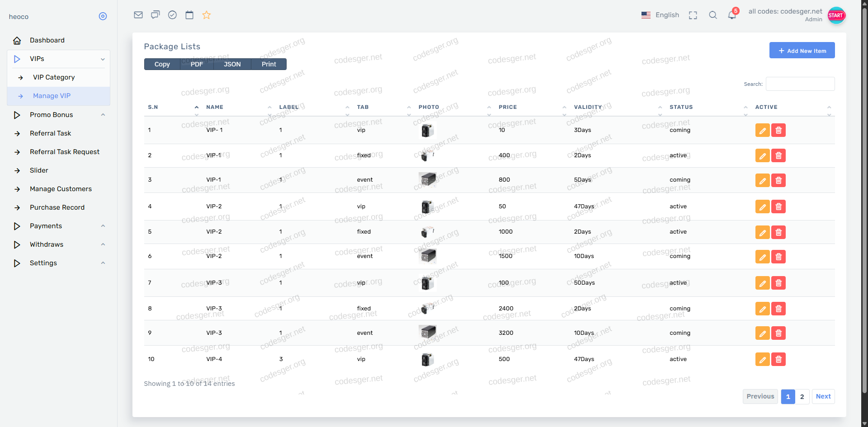Export table using PDF button
This screenshot has width=868, height=427.
point(197,64)
